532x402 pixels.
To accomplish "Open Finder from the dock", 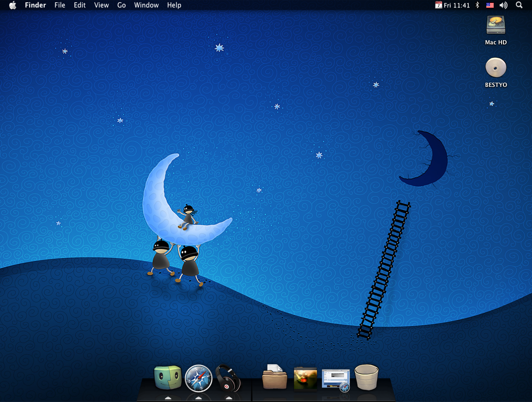I will click(x=167, y=378).
